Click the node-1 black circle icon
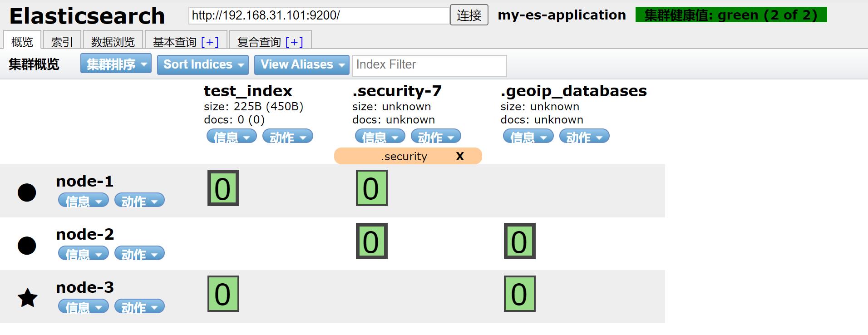 (x=27, y=192)
